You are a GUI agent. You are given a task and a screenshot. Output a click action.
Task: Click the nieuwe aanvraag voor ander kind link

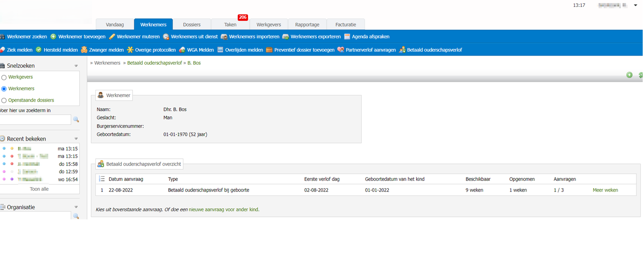(x=224, y=210)
